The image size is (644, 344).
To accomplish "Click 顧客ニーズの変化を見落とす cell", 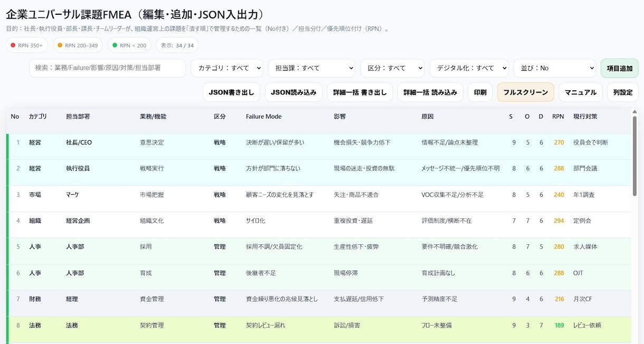I will [x=280, y=195].
